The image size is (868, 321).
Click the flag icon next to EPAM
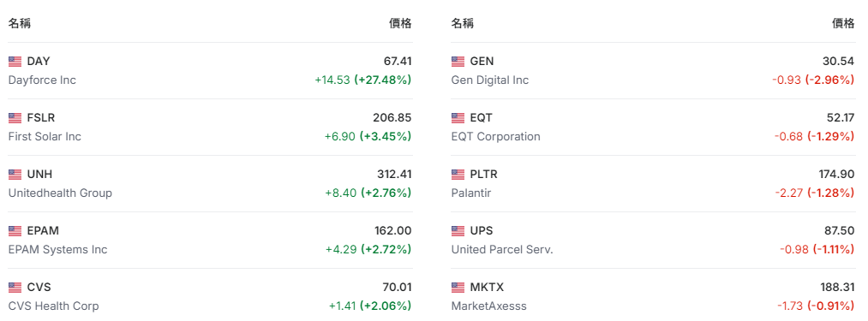15,231
